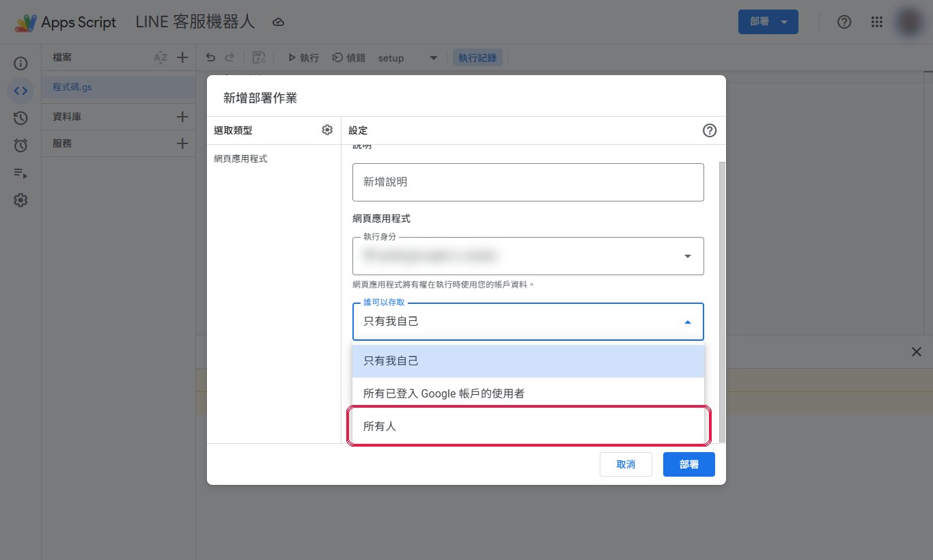The height and width of the screenshot is (560, 933).
Task: Click the account avatar in header
Action: click(x=910, y=22)
